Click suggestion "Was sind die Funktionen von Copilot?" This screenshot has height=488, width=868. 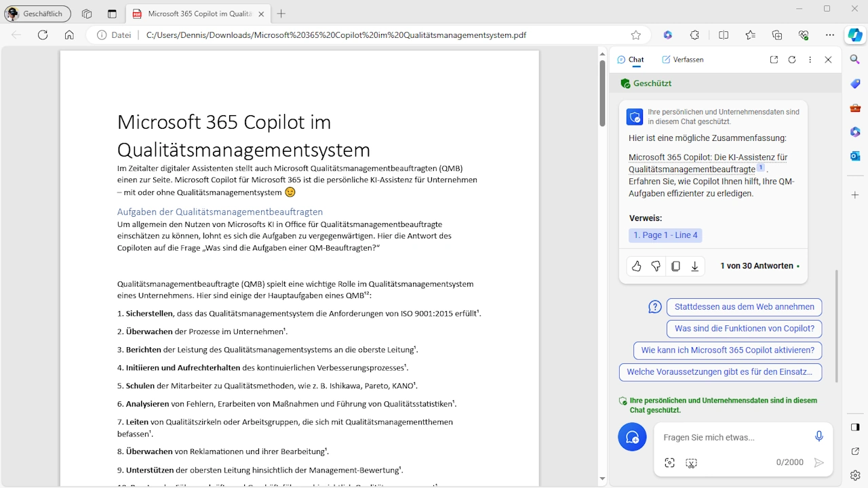pyautogui.click(x=744, y=329)
